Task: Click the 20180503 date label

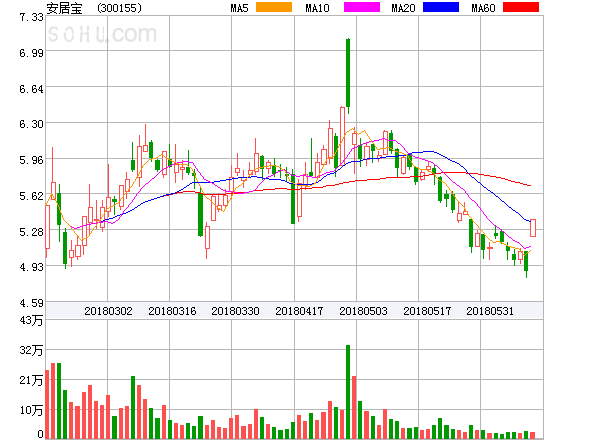Action: pyautogui.click(x=363, y=311)
